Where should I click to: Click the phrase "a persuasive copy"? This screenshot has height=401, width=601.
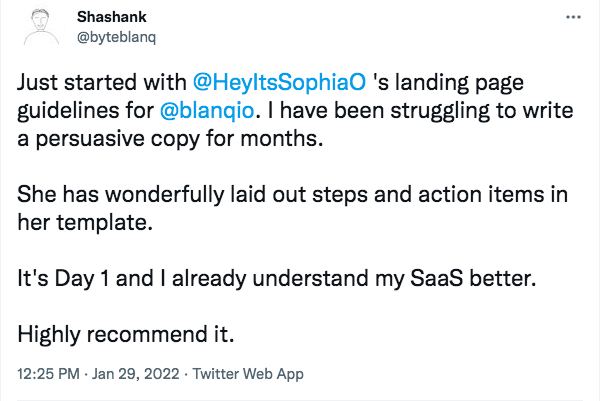pyautogui.click(x=112, y=137)
